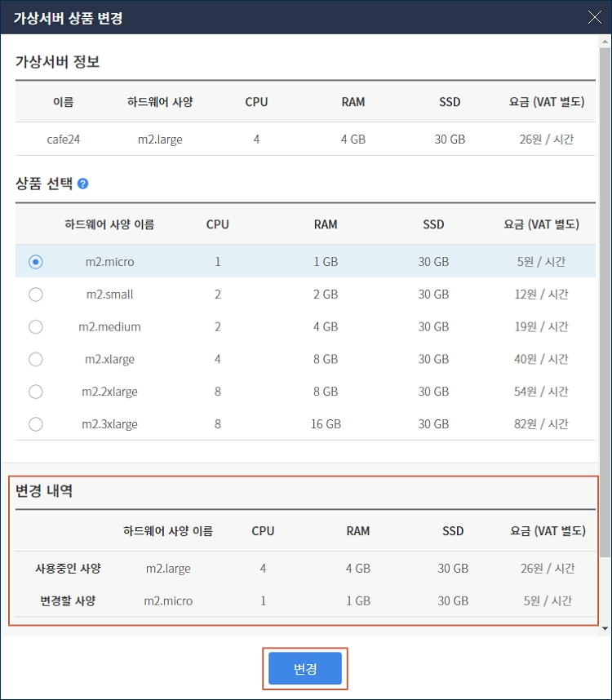The height and width of the screenshot is (700, 612).
Task: Click the m2.xlarge 8 GB RAM cell
Action: pos(326,359)
